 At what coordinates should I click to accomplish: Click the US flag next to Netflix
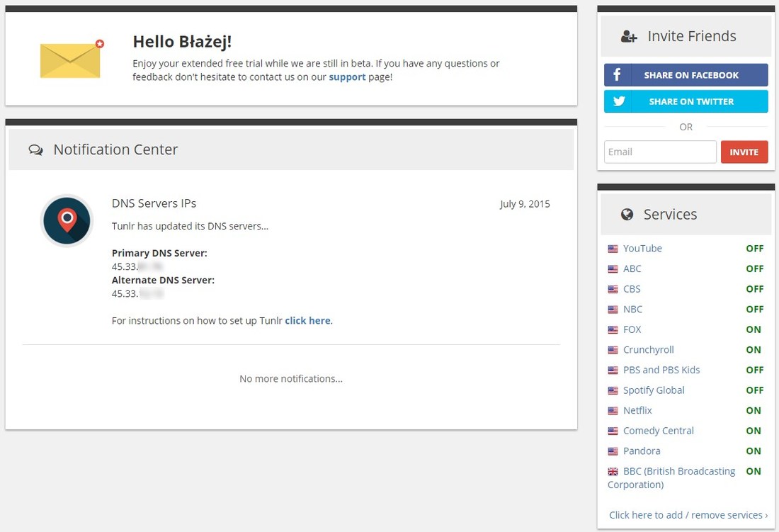point(613,412)
